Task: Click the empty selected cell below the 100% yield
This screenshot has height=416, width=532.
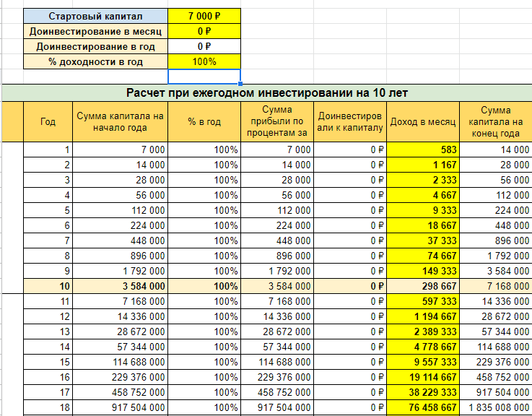Action: point(204,77)
